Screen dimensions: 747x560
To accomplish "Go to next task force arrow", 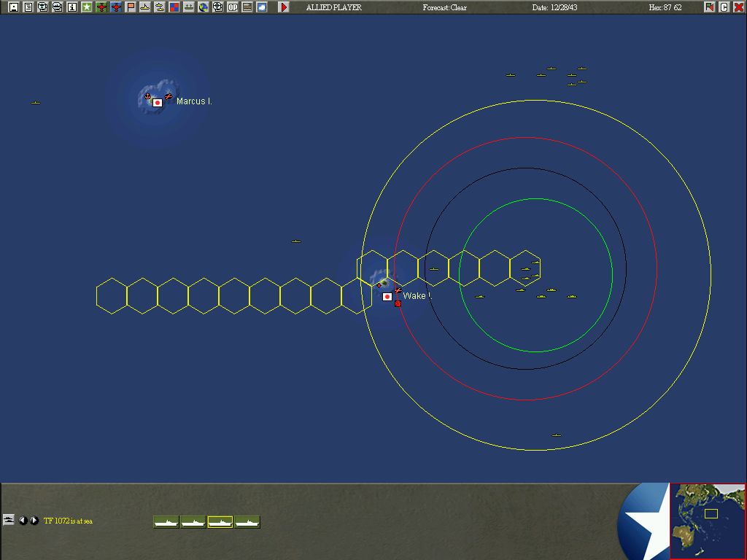I will point(34,521).
